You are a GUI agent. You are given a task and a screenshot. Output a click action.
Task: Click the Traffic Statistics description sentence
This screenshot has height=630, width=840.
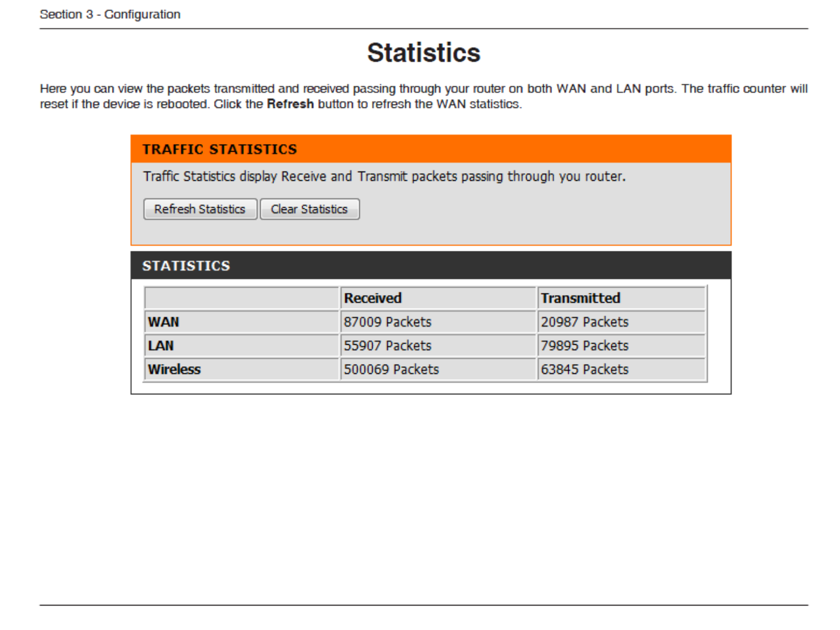pyautogui.click(x=384, y=176)
